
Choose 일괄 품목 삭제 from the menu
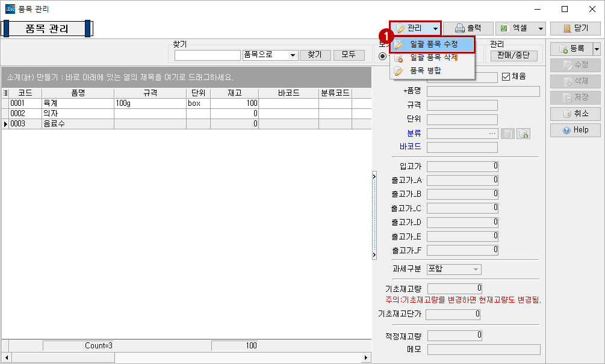(x=432, y=57)
